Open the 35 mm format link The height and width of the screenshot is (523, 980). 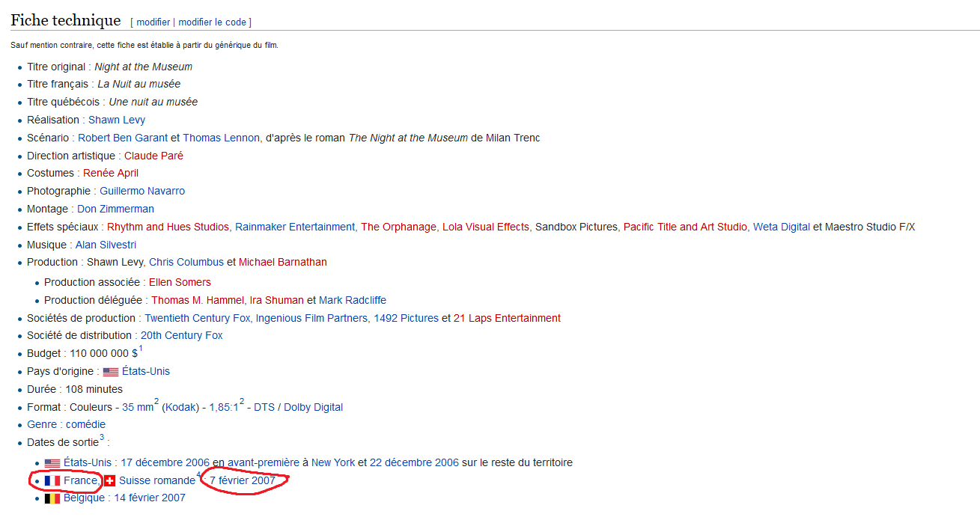coord(138,407)
